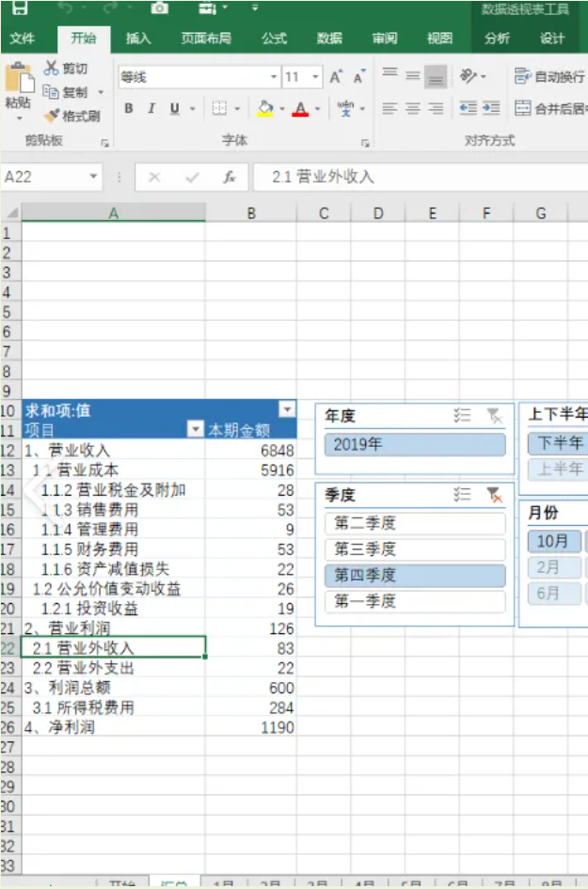
Task: Toggle multi-select in 季度 slicer
Action: [462, 495]
